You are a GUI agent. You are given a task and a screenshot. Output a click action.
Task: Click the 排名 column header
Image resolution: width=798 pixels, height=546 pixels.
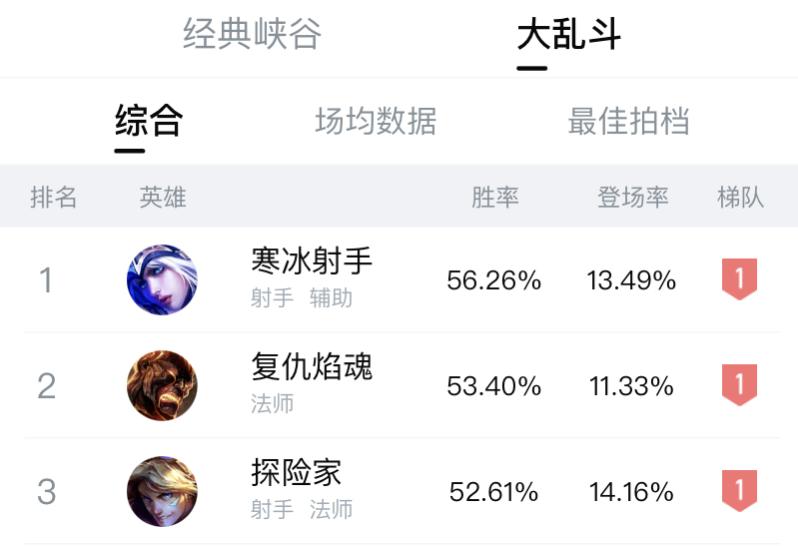(53, 197)
